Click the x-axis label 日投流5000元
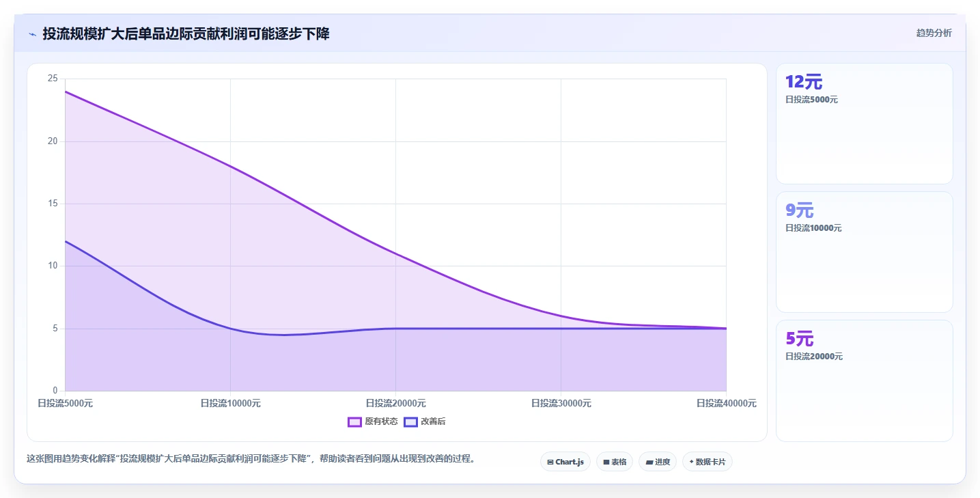 (x=66, y=403)
